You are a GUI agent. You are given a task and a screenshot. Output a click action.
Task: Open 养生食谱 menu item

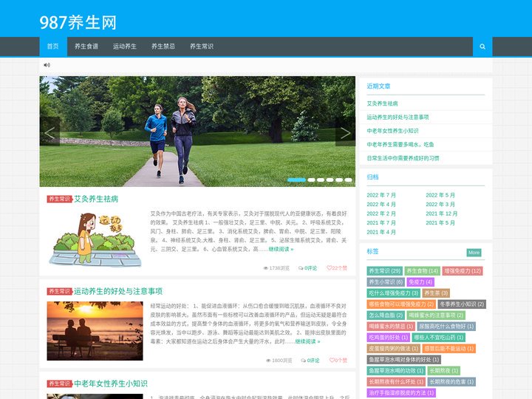click(x=86, y=47)
